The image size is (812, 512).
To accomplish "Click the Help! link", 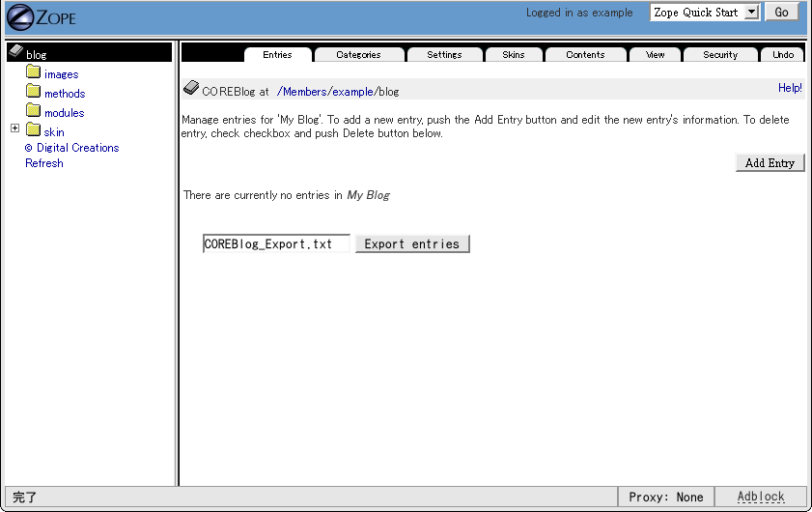I will [790, 88].
